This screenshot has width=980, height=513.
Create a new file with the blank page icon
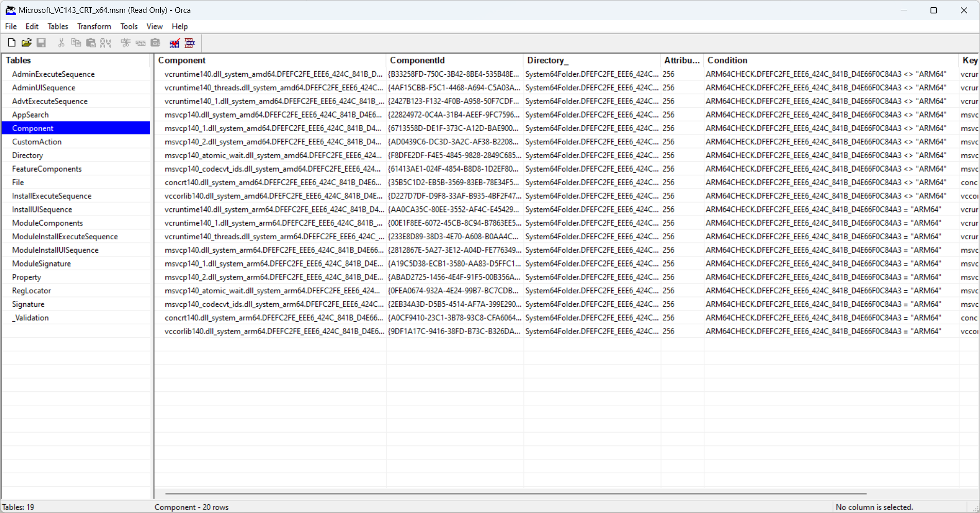click(11, 43)
